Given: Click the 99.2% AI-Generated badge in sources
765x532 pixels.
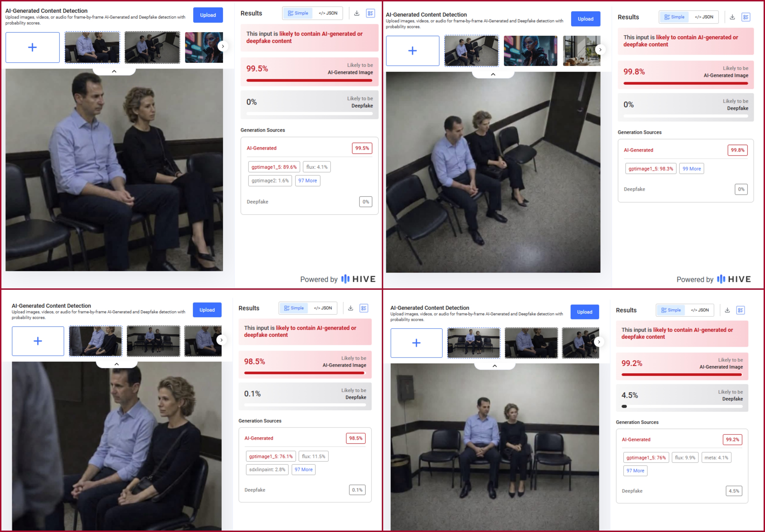Looking at the screenshot, I should tap(732, 440).
